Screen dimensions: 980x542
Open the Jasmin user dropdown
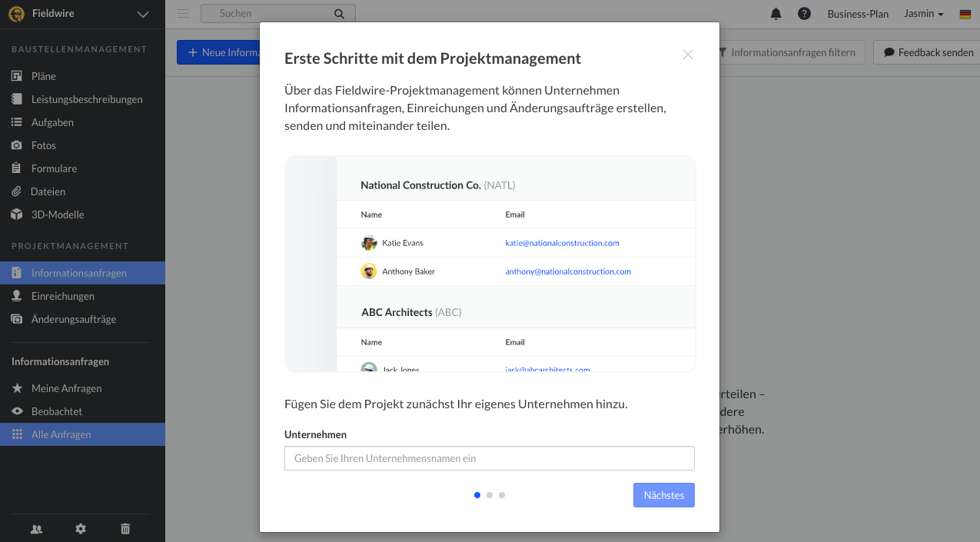pos(924,14)
